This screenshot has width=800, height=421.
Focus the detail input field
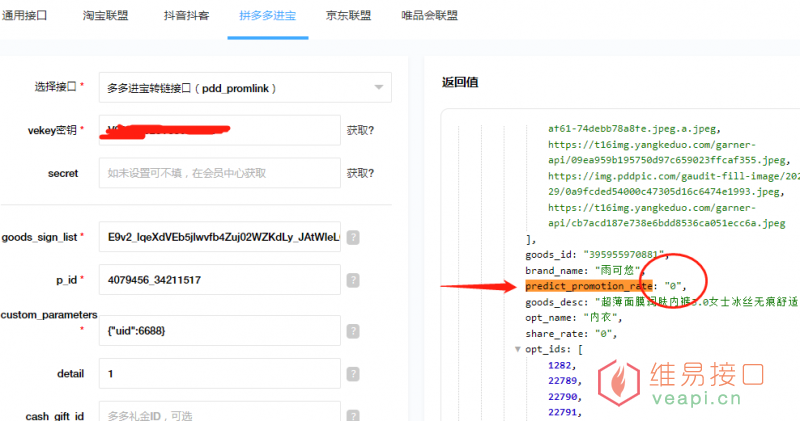point(220,374)
